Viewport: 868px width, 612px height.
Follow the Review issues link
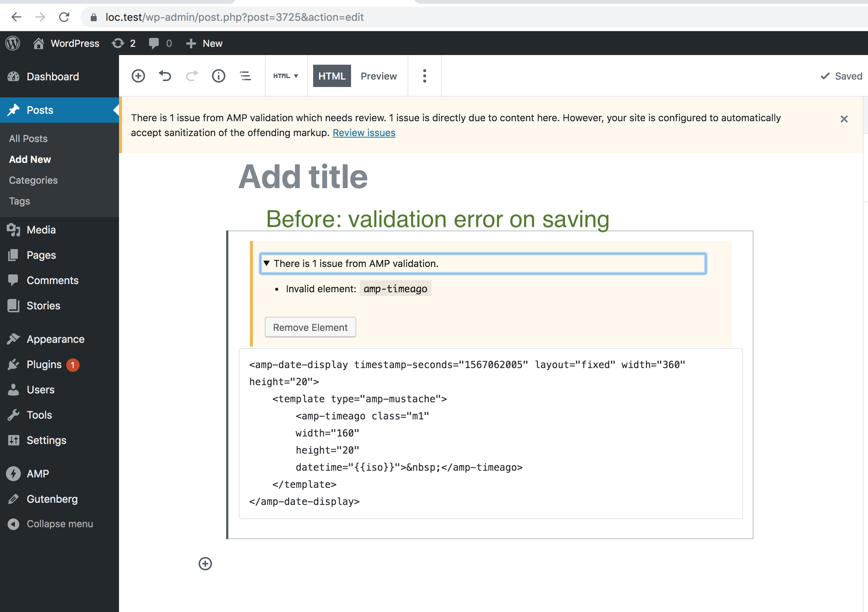coord(364,133)
